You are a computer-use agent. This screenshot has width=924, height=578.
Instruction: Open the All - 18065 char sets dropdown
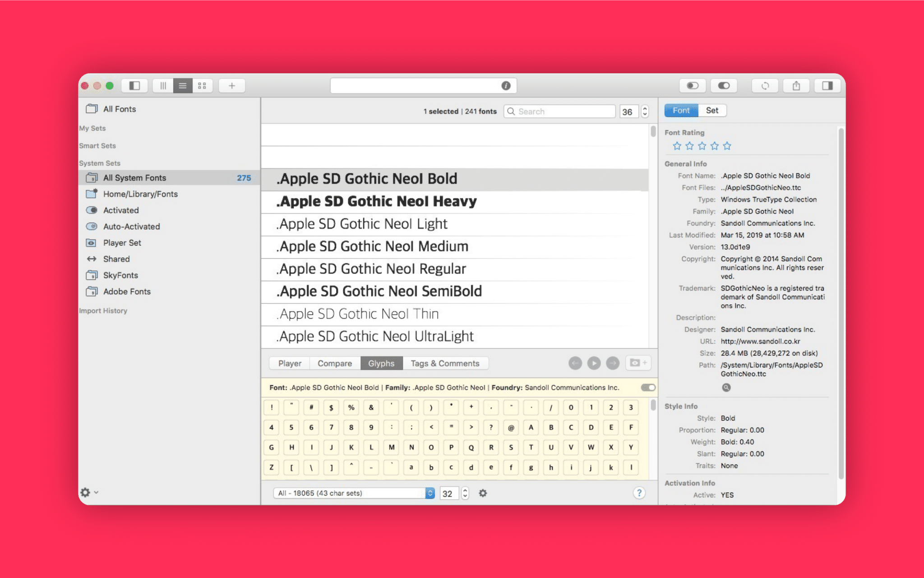354,493
